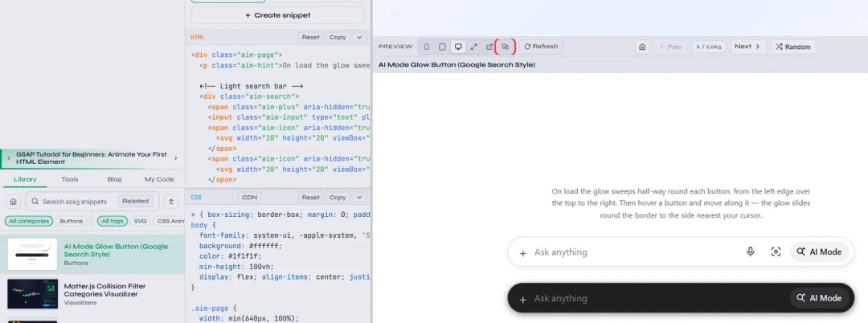The height and width of the screenshot is (323, 868).
Task: Click magnifier icon in snippet search
Action: [x=35, y=202]
